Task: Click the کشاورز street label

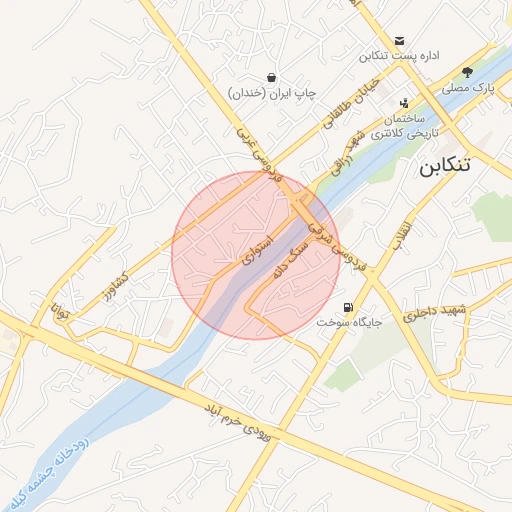Action: (116, 287)
